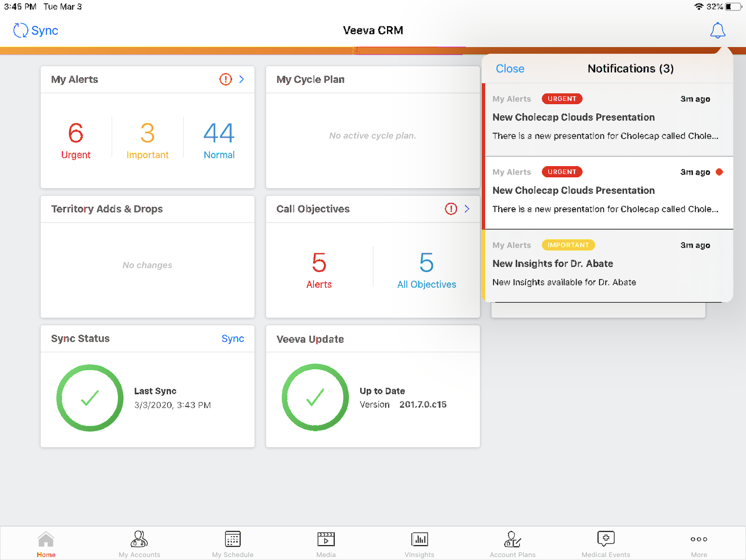Click the Sync refresh icon at top left
This screenshot has width=746, height=560.
coord(21,30)
